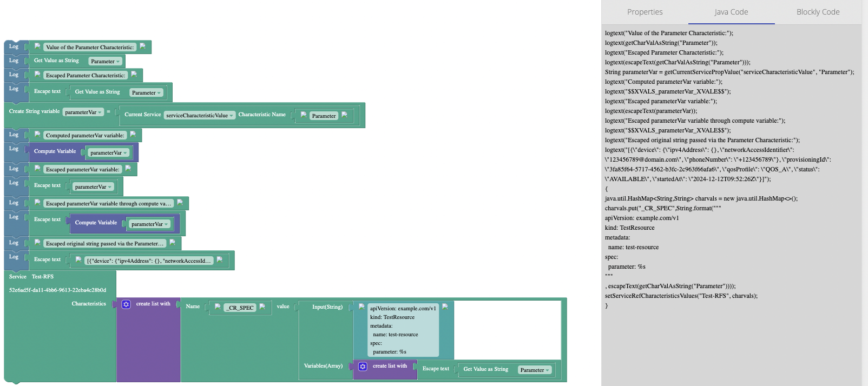Image resolution: width=868 pixels, height=386 pixels.
Task: Click opening quote icon of apiVersion text block
Action: point(361,307)
